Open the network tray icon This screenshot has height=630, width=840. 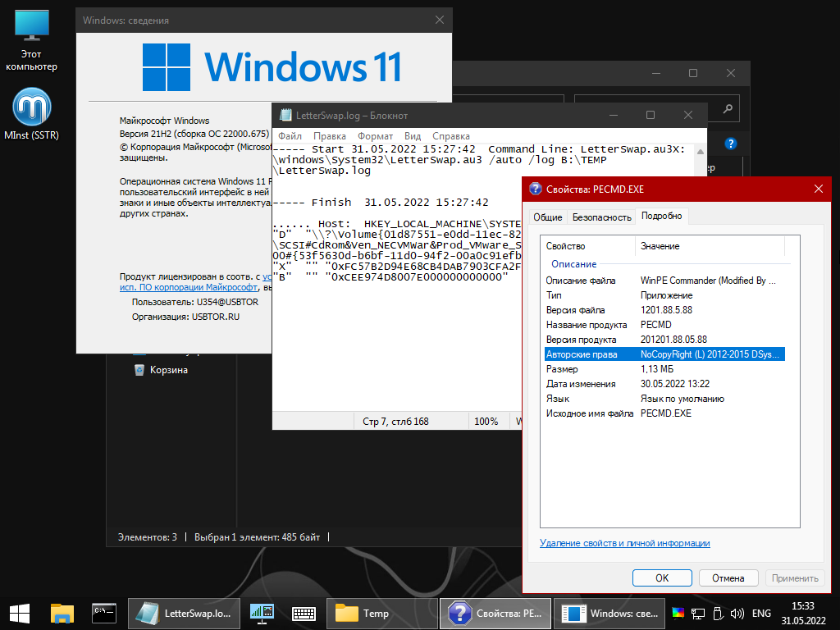[697, 614]
